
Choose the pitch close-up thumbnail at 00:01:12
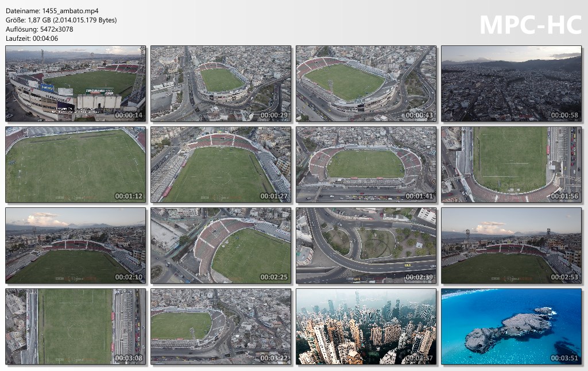point(75,165)
